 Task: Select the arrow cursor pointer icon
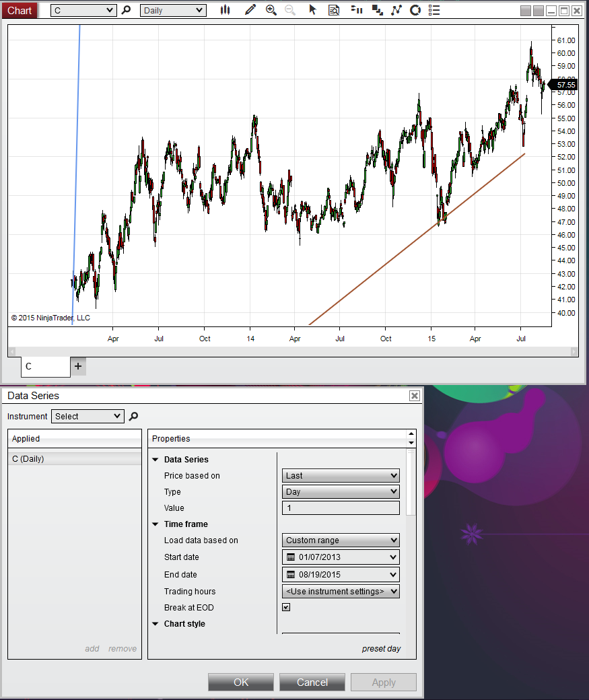[312, 10]
